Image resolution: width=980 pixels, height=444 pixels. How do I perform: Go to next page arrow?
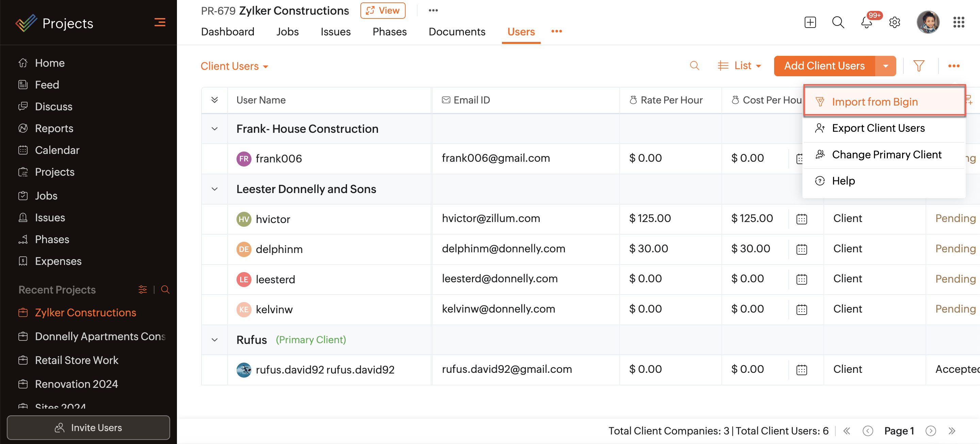point(931,431)
